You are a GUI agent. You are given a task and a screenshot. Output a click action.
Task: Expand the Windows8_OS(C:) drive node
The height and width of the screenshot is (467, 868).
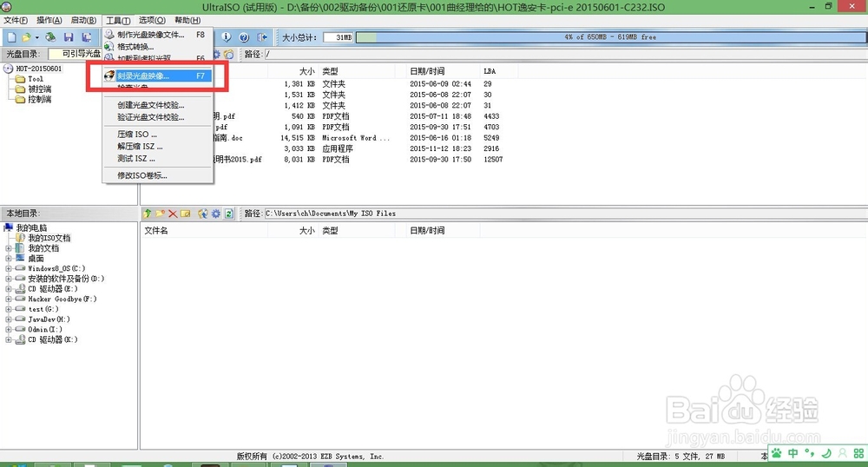[x=9, y=268]
